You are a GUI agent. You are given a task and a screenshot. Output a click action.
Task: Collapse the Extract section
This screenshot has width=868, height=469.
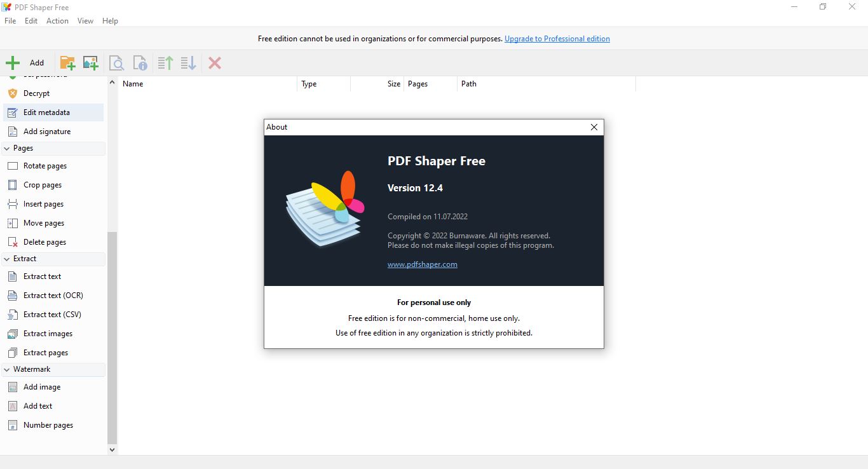pyautogui.click(x=53, y=259)
